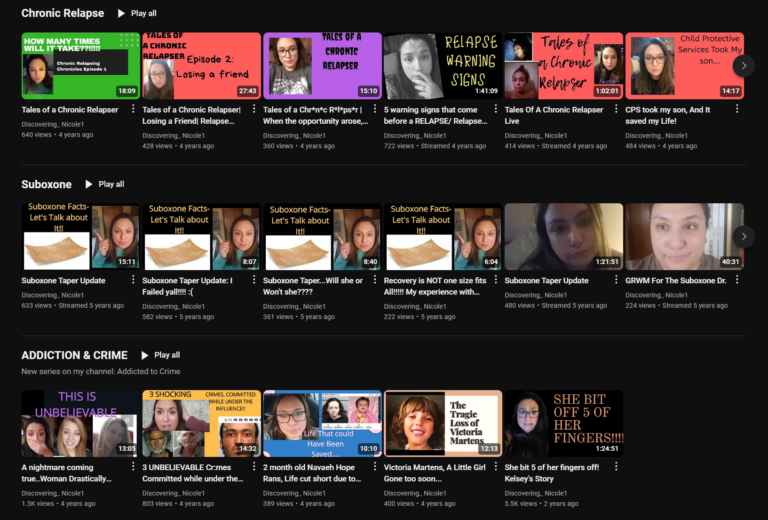768x520 pixels.
Task: Open title 'GRWM For The Suboxone Dr.'
Action: click(676, 281)
